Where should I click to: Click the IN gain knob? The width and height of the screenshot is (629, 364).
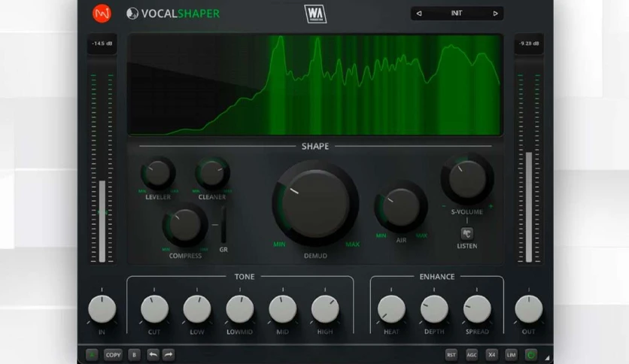click(102, 309)
